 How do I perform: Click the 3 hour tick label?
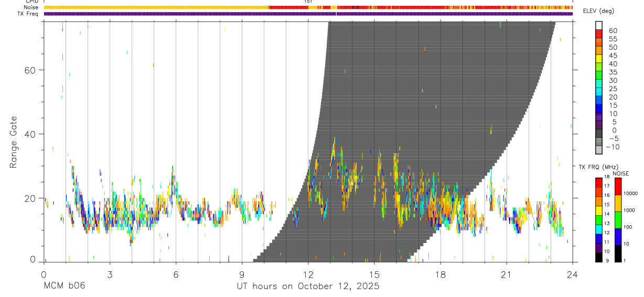(110, 274)
